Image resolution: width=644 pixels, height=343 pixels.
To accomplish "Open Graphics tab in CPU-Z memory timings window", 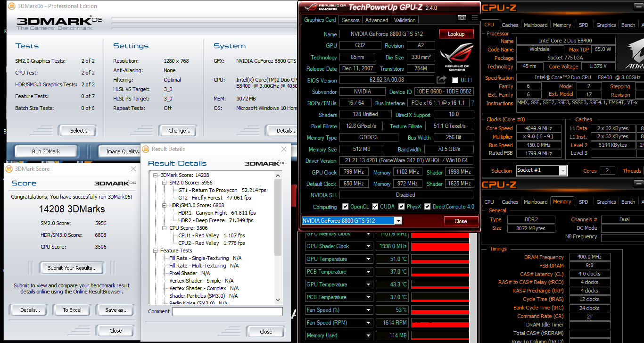I will [606, 201].
